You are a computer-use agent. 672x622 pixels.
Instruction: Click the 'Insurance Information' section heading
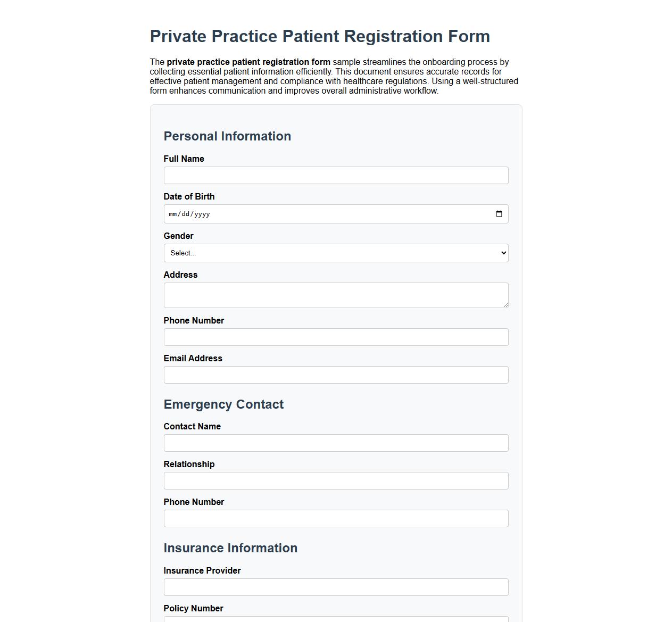point(230,548)
